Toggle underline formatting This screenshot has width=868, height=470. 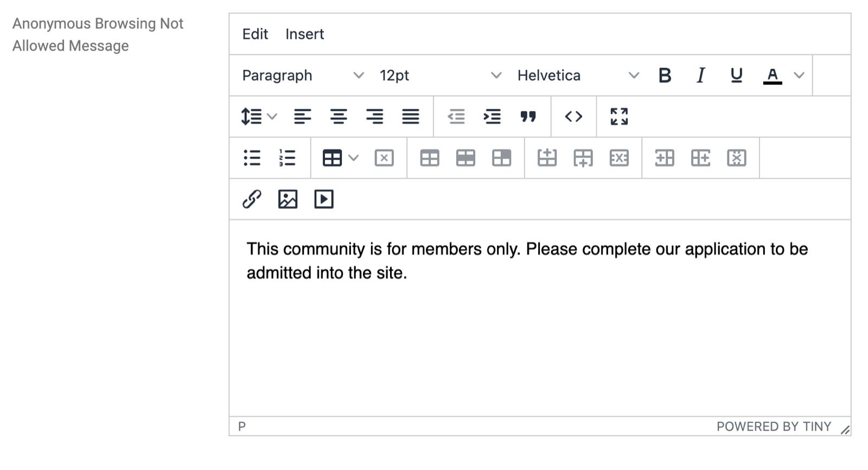pos(736,75)
